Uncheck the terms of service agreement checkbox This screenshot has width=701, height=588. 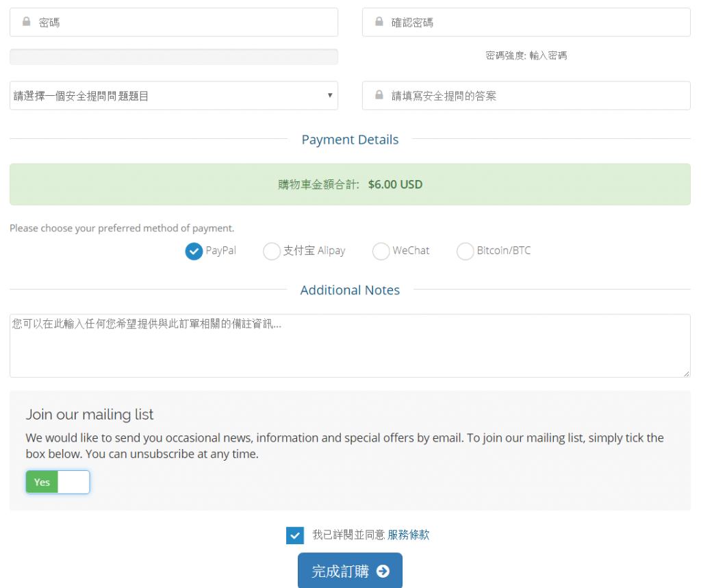295,535
